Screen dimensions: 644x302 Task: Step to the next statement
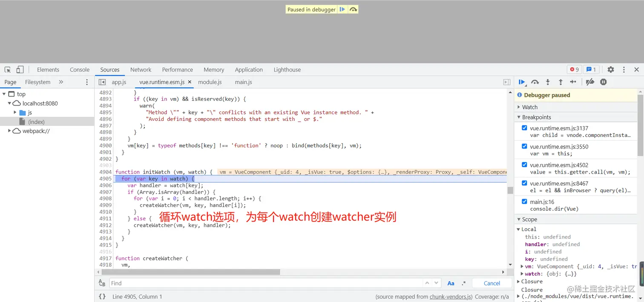click(573, 82)
